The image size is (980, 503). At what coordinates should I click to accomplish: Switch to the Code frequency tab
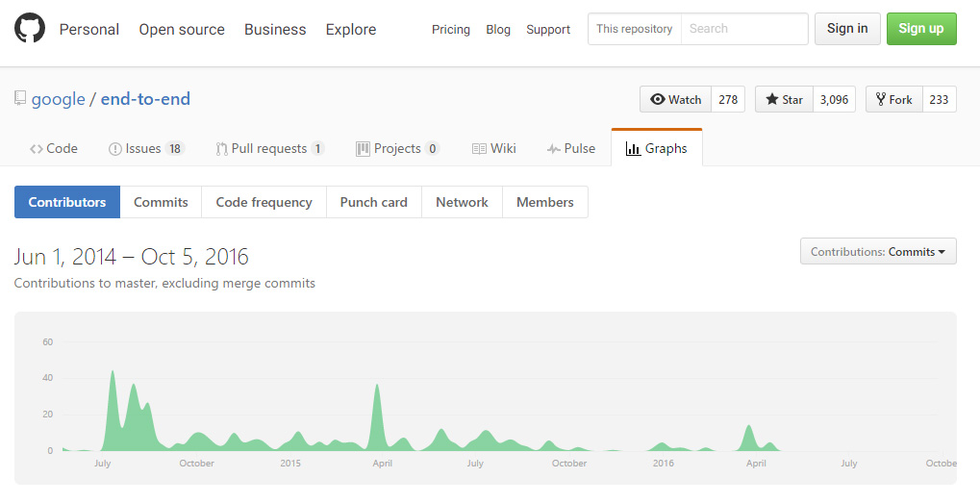264,202
